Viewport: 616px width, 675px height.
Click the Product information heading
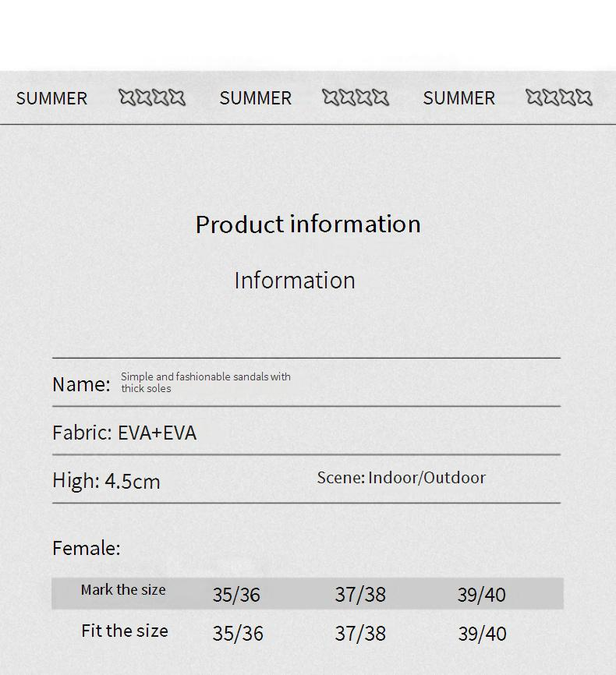[308, 224]
